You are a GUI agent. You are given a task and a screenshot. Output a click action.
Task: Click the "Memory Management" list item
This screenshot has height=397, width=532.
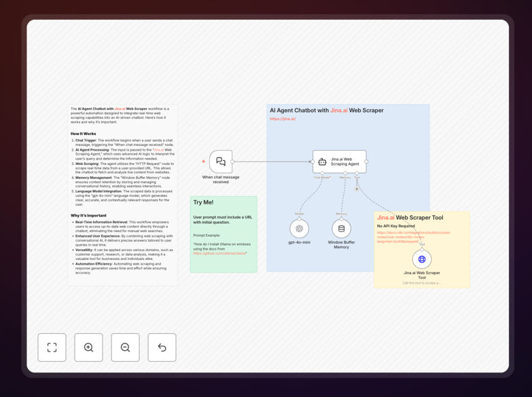coord(123,182)
